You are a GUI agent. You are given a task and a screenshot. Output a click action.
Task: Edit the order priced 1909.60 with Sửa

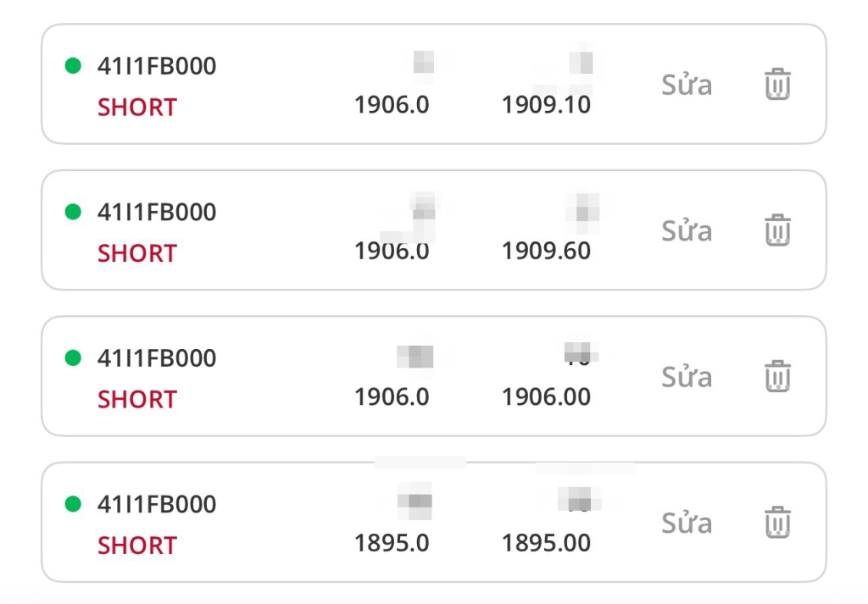tap(687, 230)
